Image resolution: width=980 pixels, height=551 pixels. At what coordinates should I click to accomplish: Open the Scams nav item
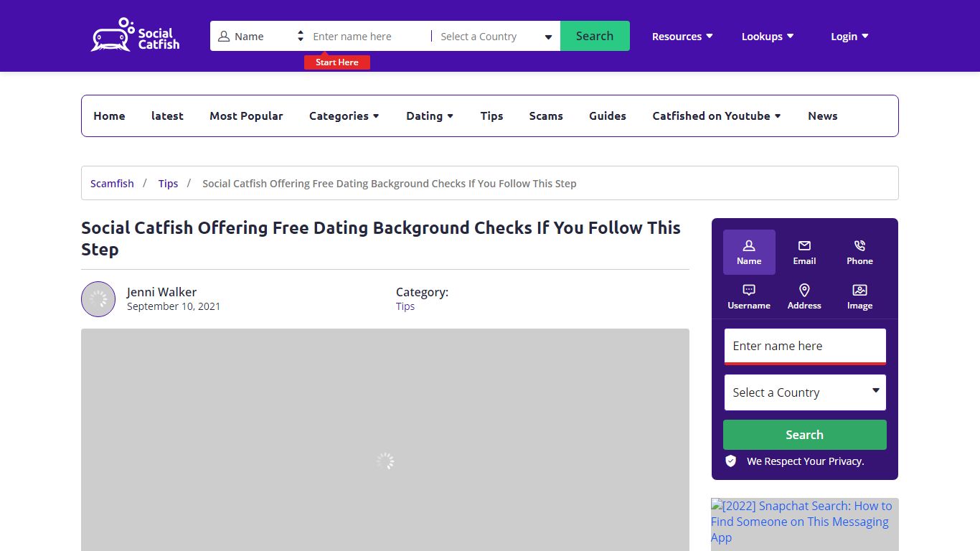click(x=546, y=116)
